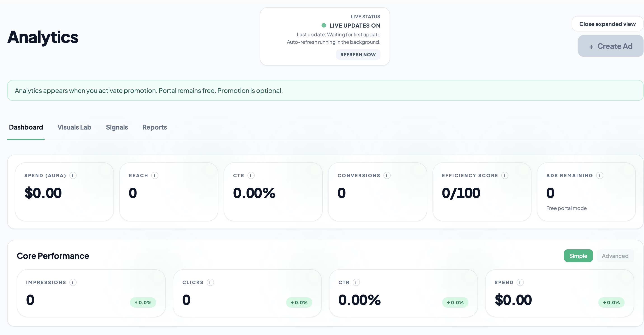This screenshot has width=644, height=335.
Task: Click the Create Ad button
Action: click(x=610, y=46)
